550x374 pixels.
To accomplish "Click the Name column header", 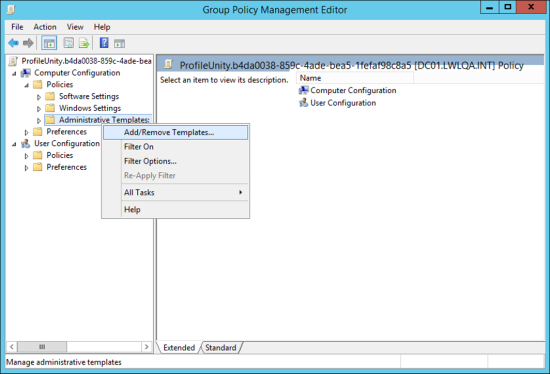I will pos(355,78).
